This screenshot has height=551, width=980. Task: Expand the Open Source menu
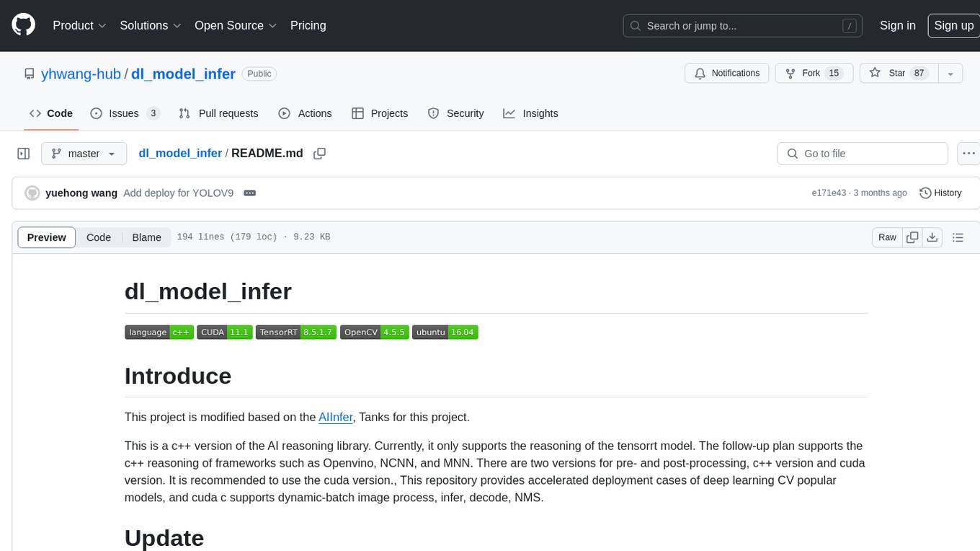[236, 25]
